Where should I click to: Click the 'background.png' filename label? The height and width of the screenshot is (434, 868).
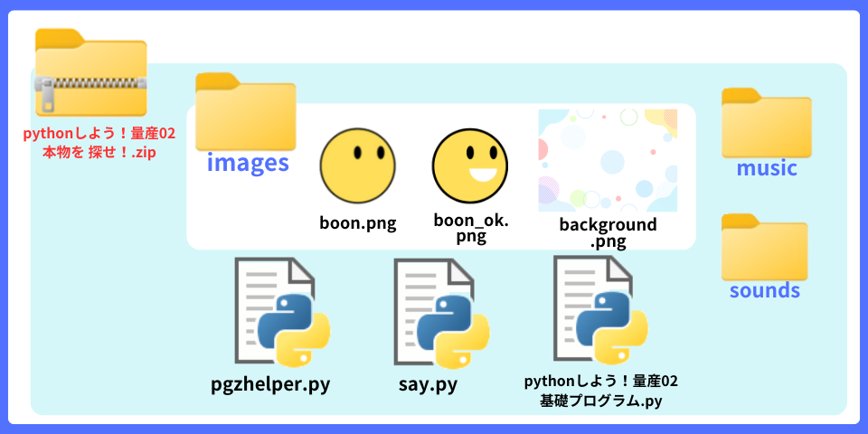tap(608, 233)
